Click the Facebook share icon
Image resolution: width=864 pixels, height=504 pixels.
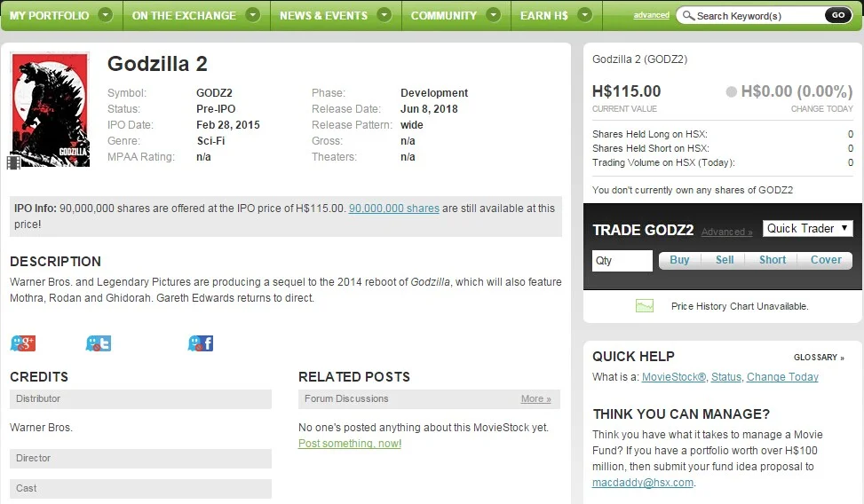tap(200, 343)
